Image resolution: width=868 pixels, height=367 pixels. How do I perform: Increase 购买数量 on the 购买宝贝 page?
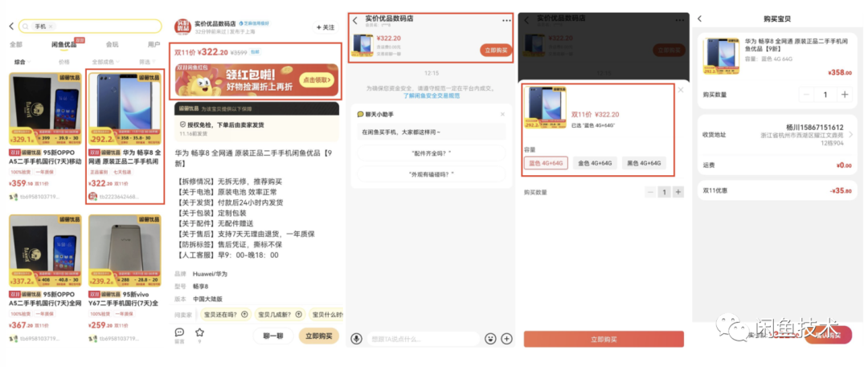[845, 95]
